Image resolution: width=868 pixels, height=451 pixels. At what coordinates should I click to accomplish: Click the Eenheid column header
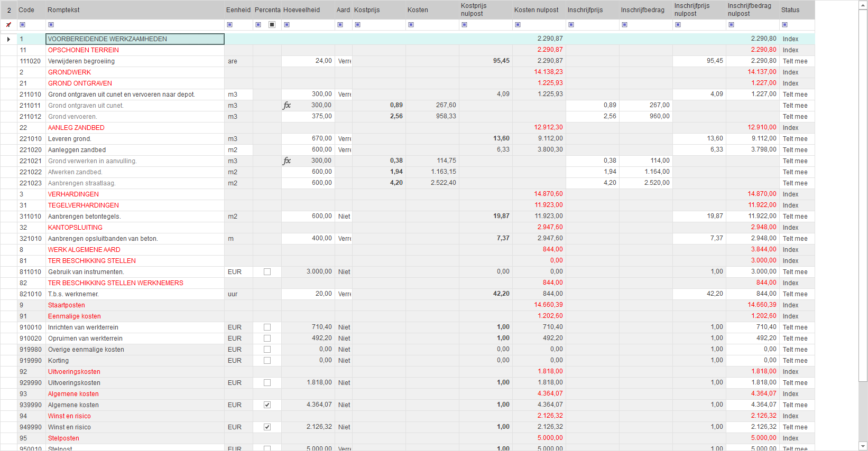coord(238,10)
